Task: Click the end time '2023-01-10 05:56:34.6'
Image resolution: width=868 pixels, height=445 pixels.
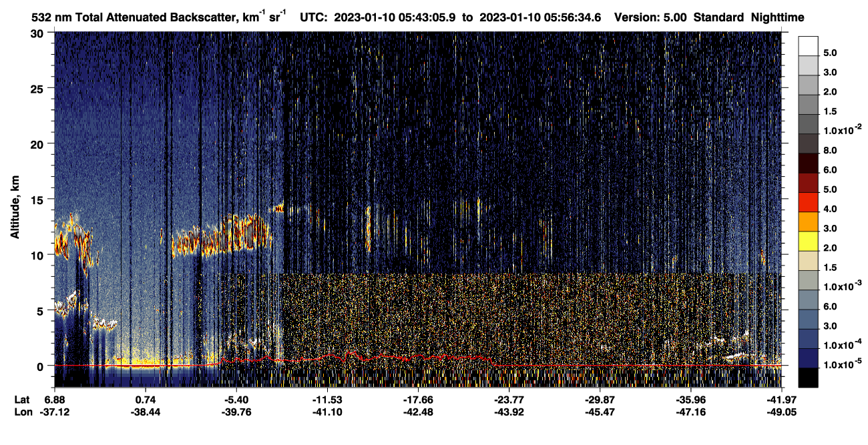Action: pyautogui.click(x=539, y=17)
